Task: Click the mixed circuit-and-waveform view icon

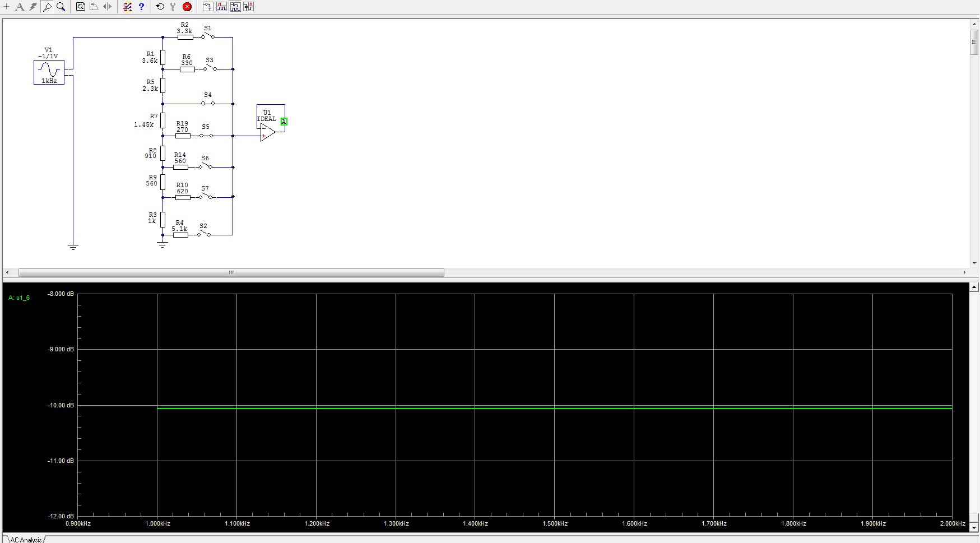Action: click(x=235, y=7)
